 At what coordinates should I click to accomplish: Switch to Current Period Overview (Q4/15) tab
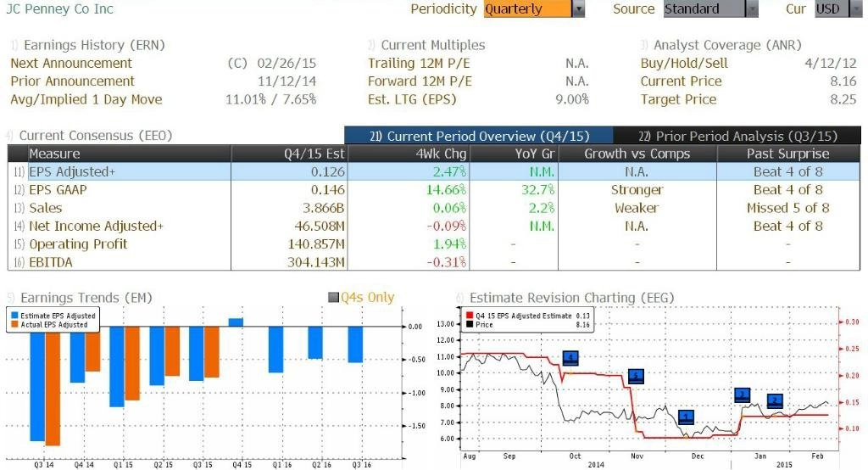tap(479, 136)
